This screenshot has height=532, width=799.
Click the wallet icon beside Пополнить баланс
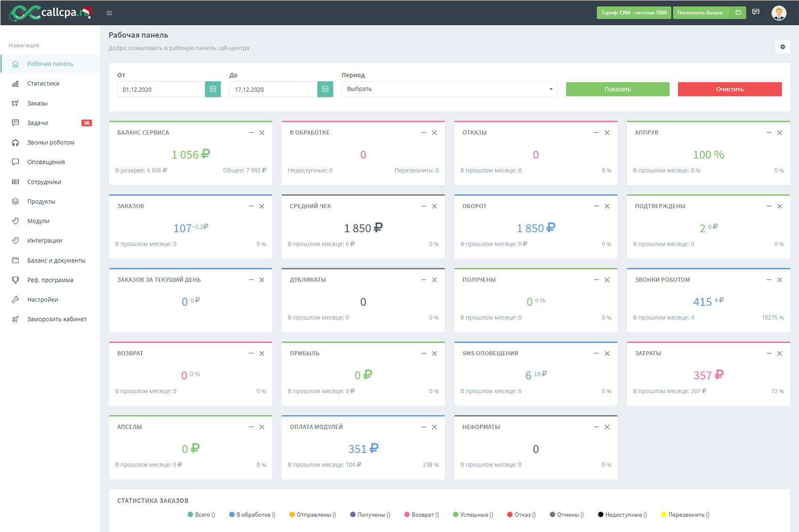738,13
